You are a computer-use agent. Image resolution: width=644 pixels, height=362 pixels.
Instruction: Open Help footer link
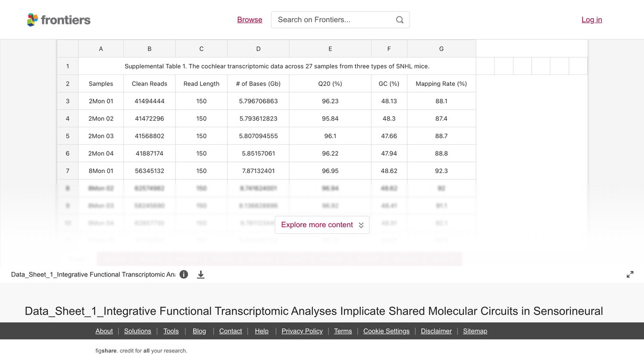pyautogui.click(x=262, y=331)
